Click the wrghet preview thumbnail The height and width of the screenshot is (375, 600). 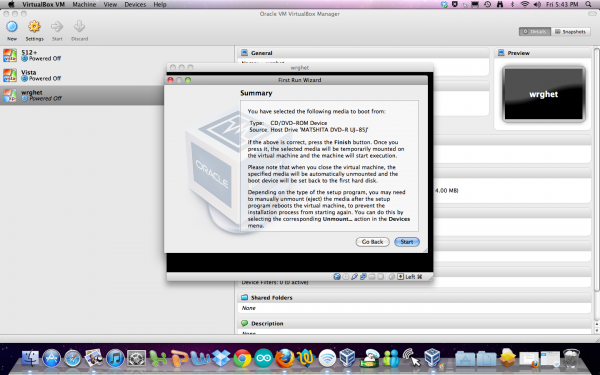(544, 94)
